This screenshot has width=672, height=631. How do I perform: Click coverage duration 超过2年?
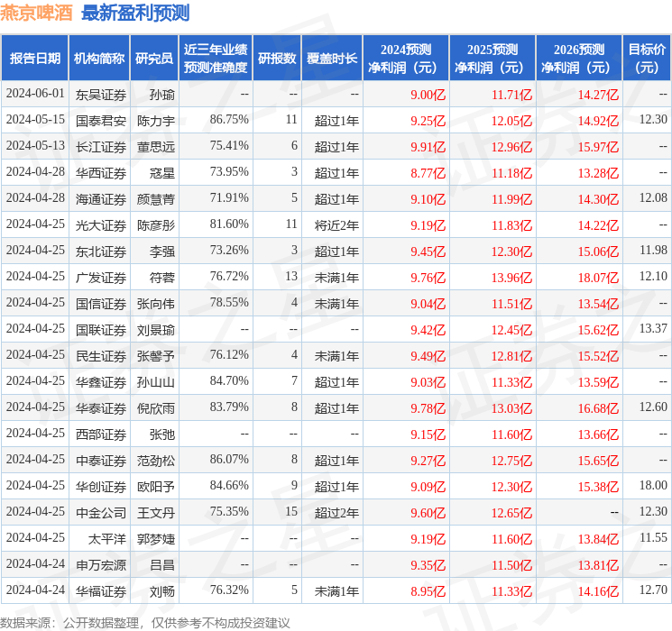pyautogui.click(x=336, y=512)
